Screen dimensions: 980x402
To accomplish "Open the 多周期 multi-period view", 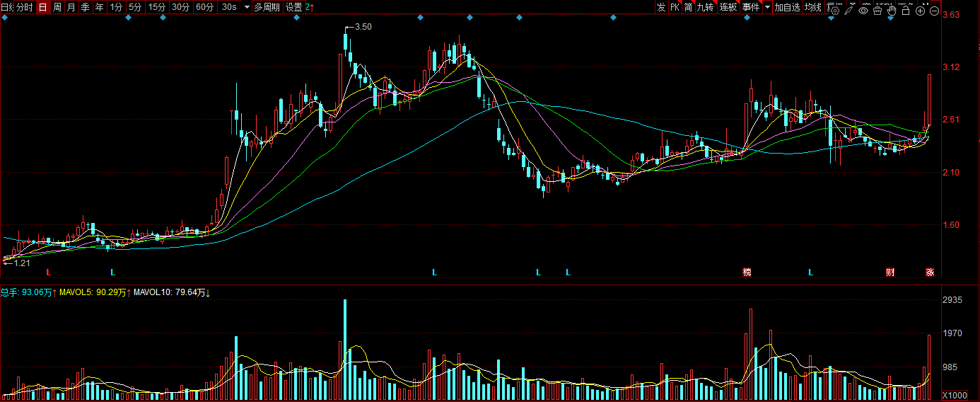I will coord(267,7).
